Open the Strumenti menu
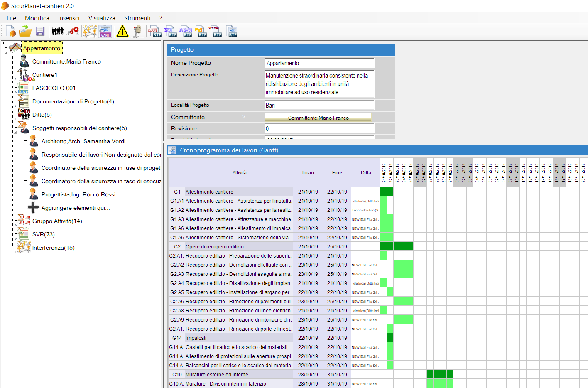 point(137,18)
